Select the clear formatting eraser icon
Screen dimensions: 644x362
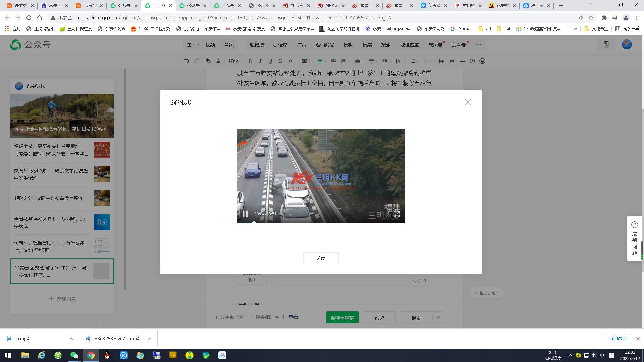(208, 61)
